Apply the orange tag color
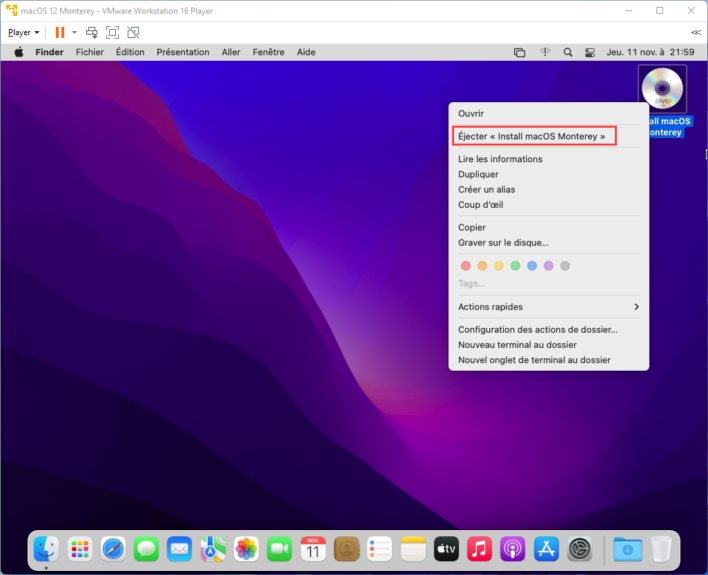The image size is (708, 575). [x=482, y=266]
